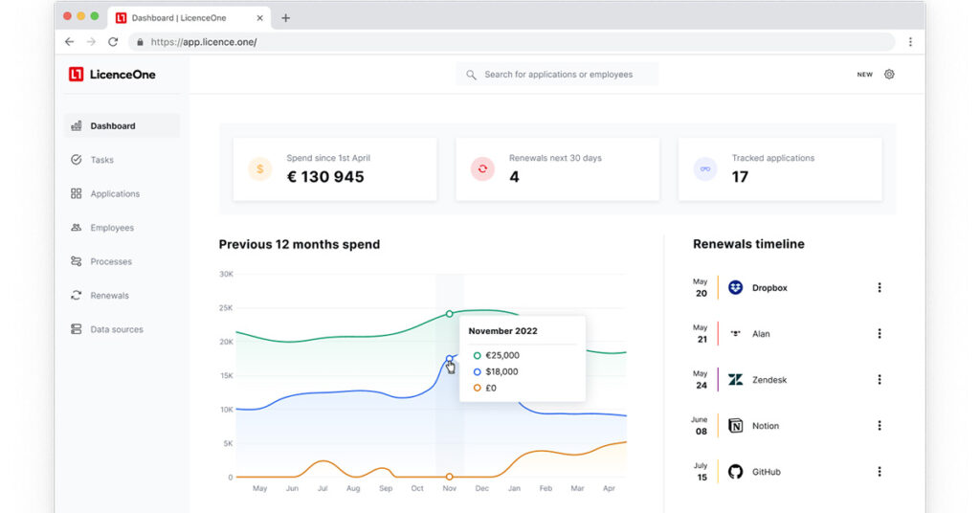
Task: Click the dollar spend icon
Action: (260, 169)
